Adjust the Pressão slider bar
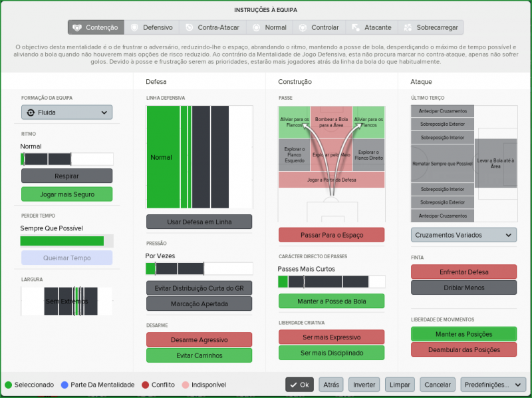This screenshot has width=532, height=398. [x=199, y=269]
